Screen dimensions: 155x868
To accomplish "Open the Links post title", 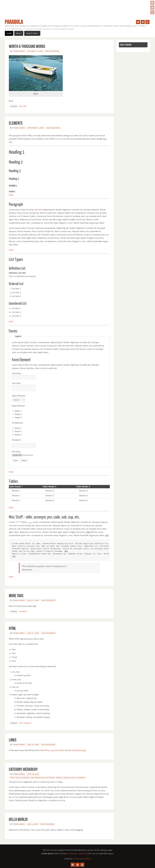I will [12, 740].
